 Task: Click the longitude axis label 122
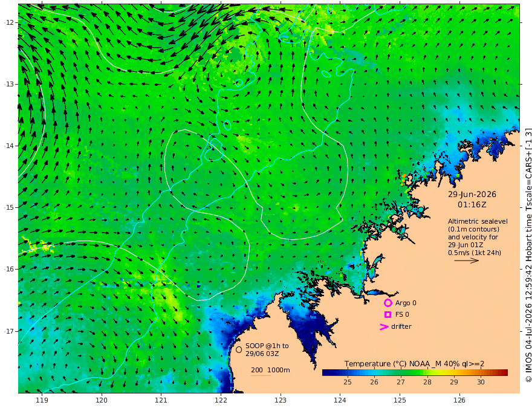point(221,401)
